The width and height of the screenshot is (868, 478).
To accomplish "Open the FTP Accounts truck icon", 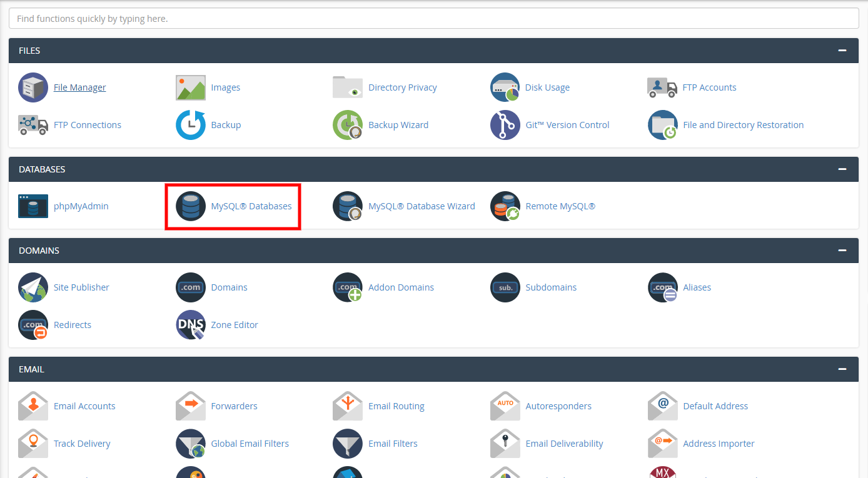I will pos(662,87).
